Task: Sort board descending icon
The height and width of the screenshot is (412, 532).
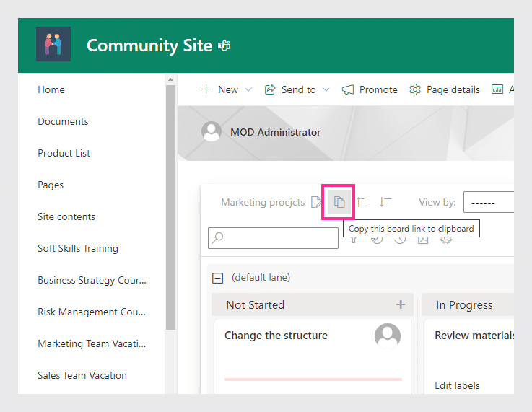Action: click(x=385, y=202)
